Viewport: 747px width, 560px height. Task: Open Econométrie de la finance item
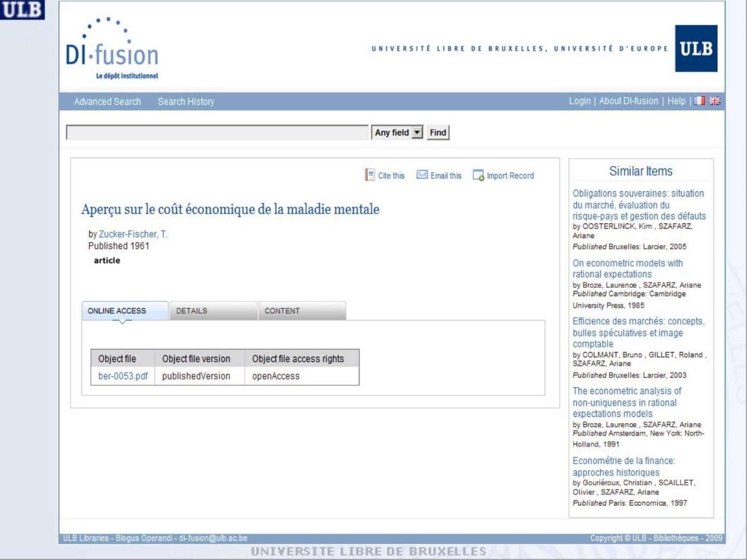click(x=624, y=467)
